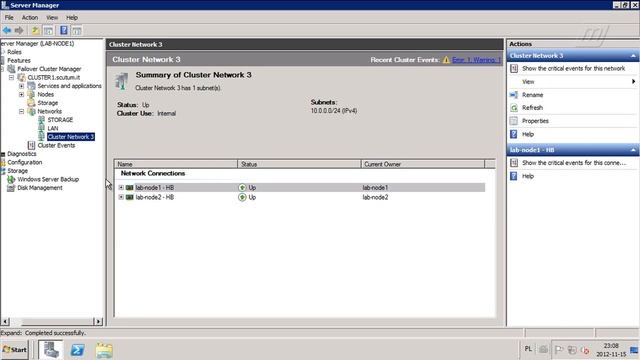Select Diagnostics in the tree
The height and width of the screenshot is (360, 640).
pos(22,154)
